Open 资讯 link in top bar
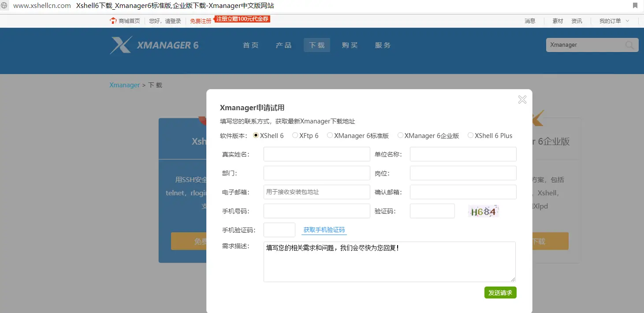The height and width of the screenshot is (313, 644). 577,21
